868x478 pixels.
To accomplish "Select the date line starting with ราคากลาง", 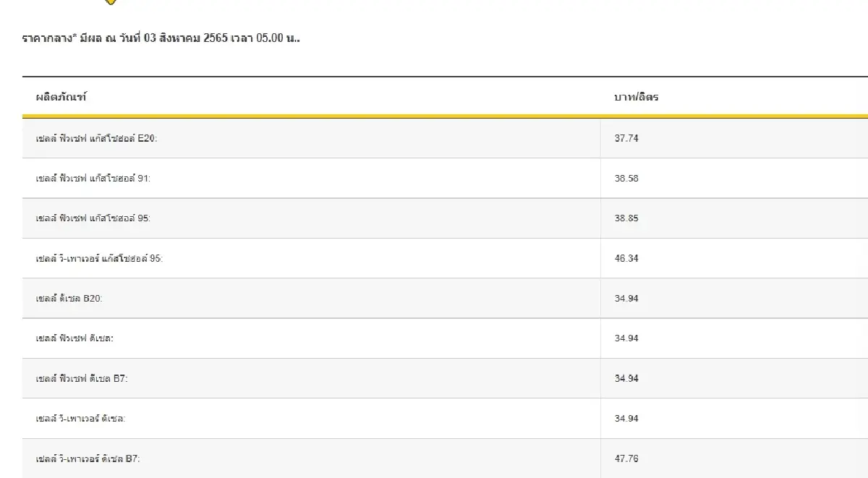I will pos(161,38).
